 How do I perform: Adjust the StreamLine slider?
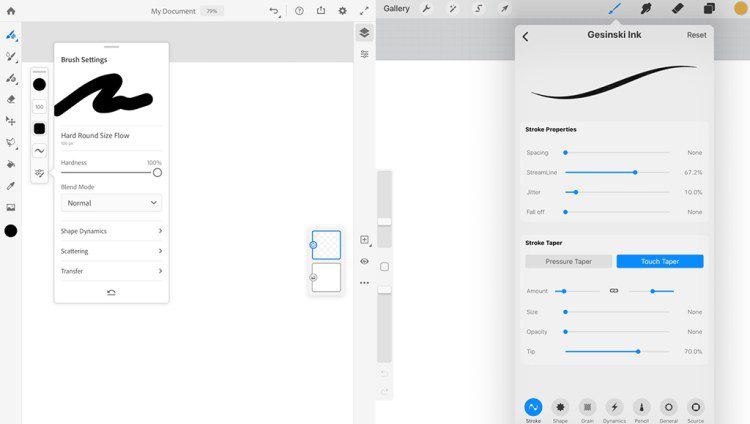tap(635, 172)
